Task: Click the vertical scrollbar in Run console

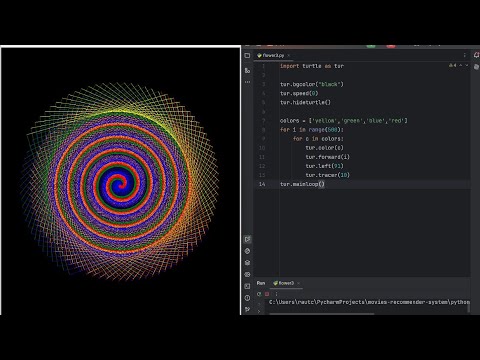Action: (x=468, y=307)
